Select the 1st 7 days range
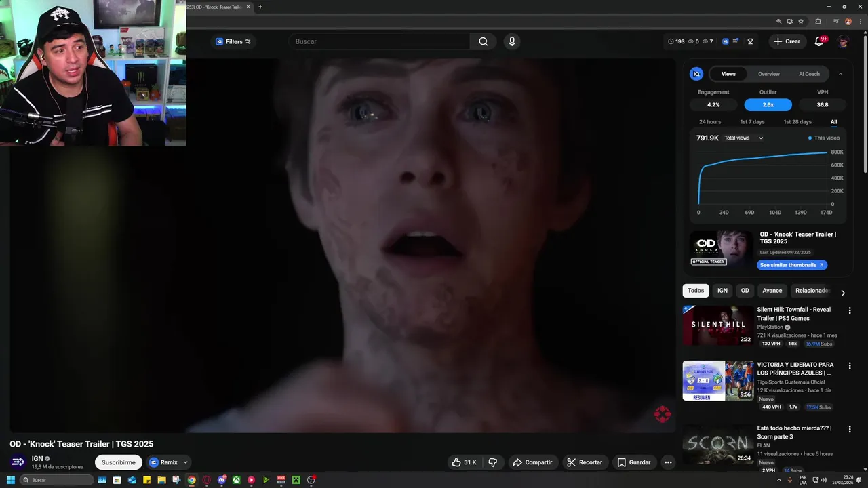This screenshot has height=488, width=868. tap(752, 122)
